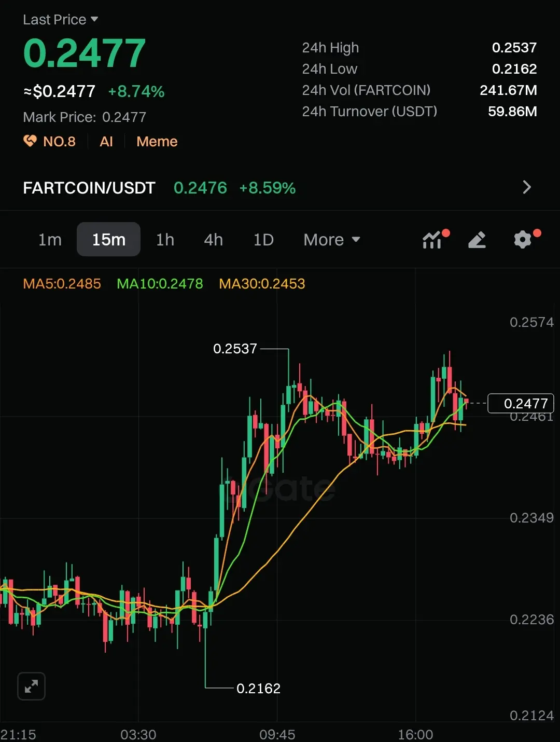Tap the 16:00 time axis label

[415, 735]
